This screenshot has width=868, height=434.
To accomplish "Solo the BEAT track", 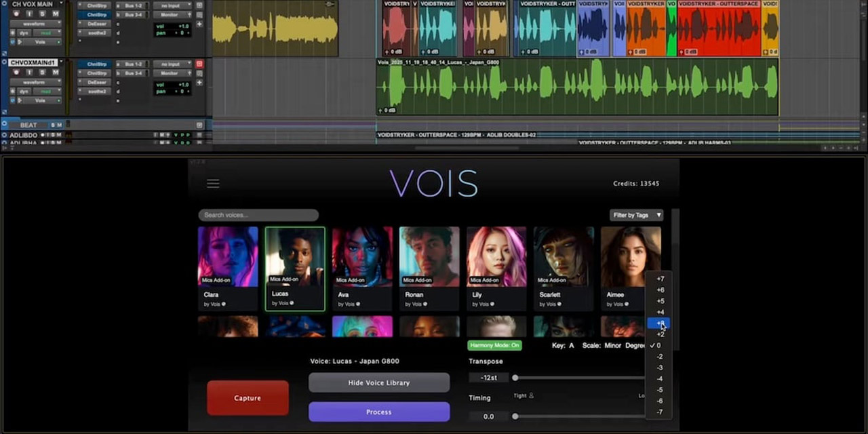I will (53, 125).
